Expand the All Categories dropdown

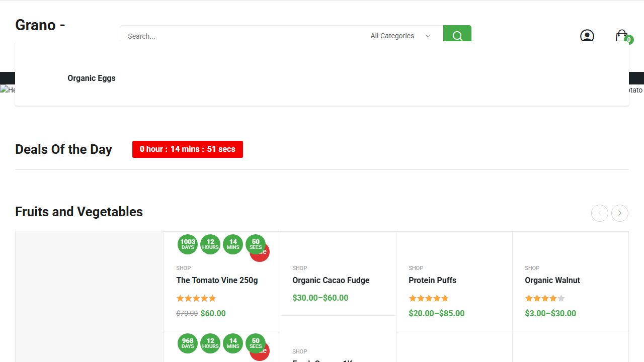[400, 36]
